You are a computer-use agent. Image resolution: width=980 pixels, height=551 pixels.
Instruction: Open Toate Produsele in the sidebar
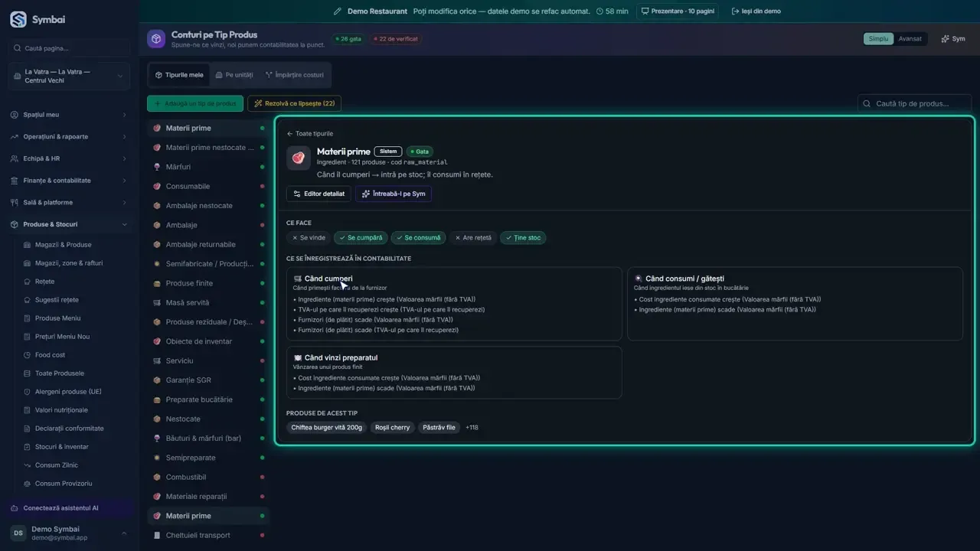tap(60, 373)
